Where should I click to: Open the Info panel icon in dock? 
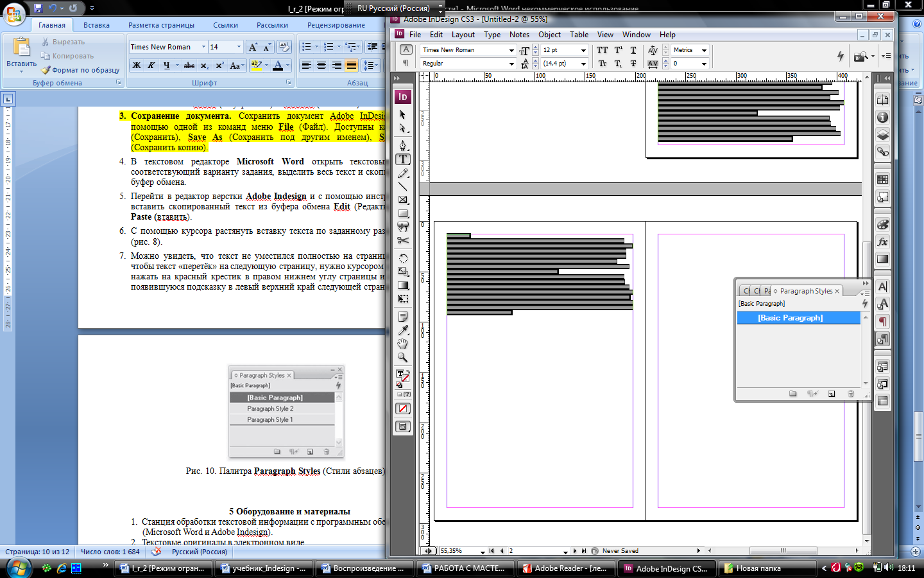(x=883, y=117)
